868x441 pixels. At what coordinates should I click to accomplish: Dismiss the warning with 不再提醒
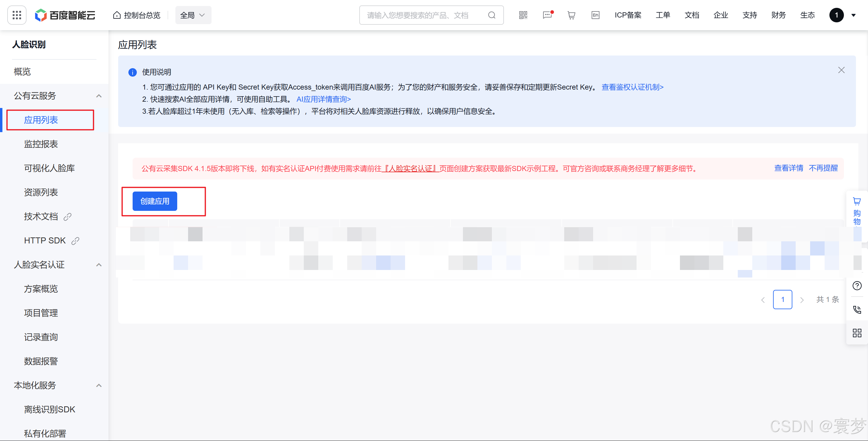click(823, 168)
